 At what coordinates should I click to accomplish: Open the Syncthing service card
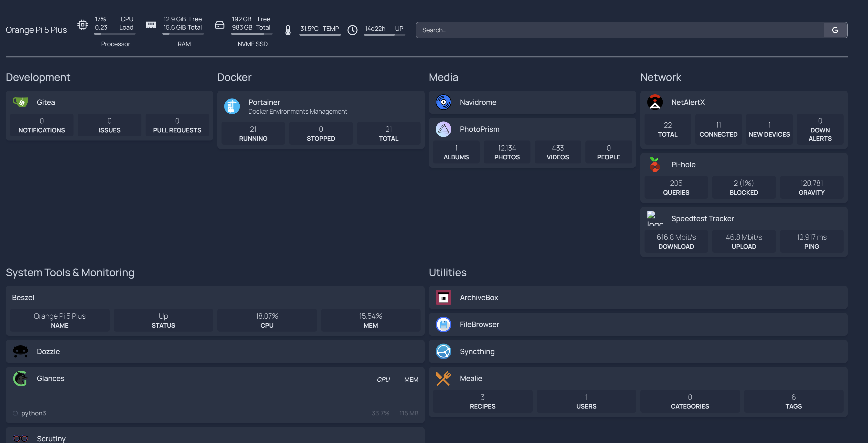638,351
